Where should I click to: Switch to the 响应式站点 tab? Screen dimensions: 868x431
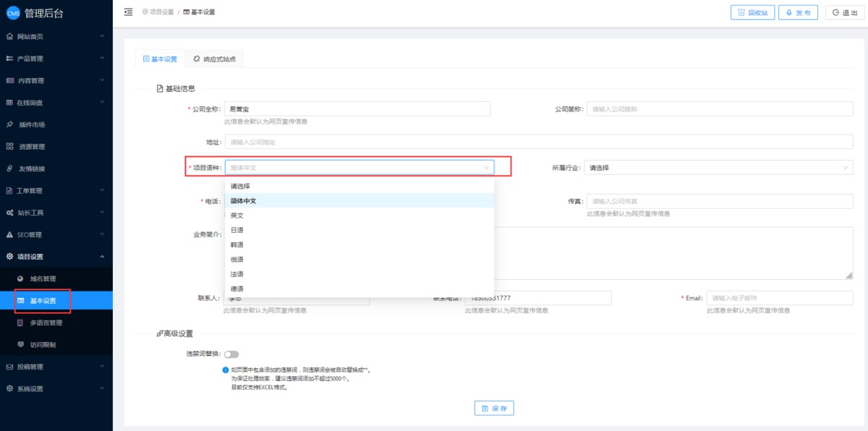[x=214, y=59]
